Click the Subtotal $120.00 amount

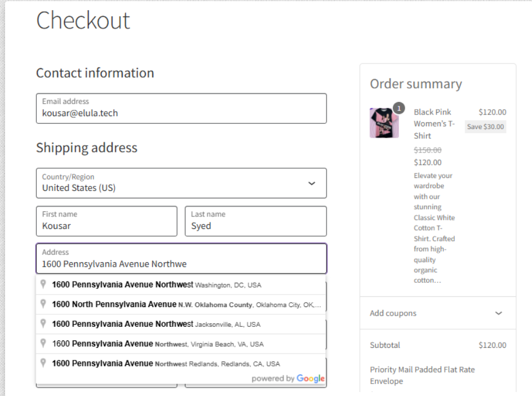[x=492, y=345]
